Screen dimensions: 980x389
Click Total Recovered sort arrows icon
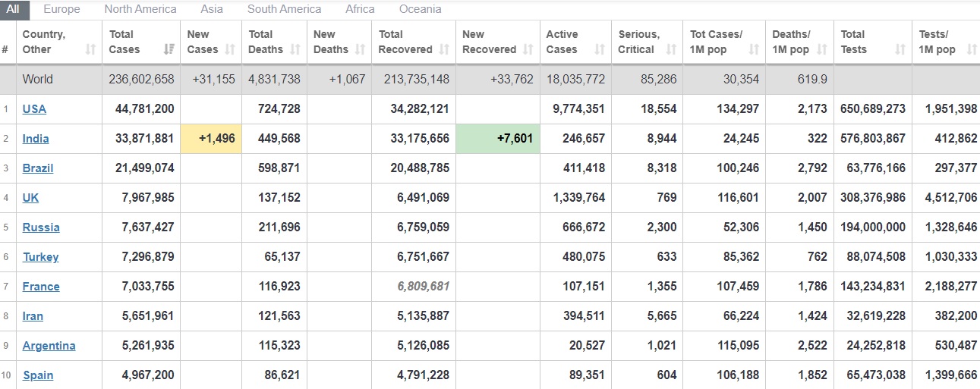[x=444, y=50]
